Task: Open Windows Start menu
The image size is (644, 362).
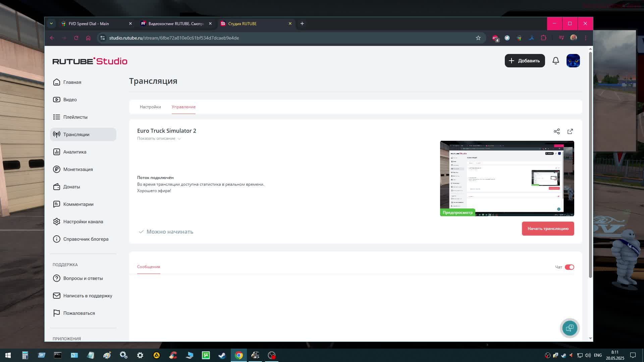Action: 8,355
